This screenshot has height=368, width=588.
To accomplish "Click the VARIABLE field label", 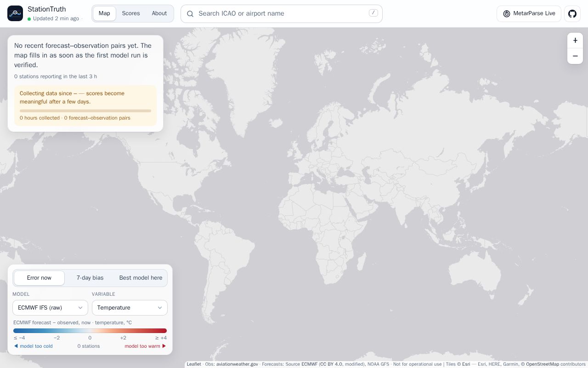I will pyautogui.click(x=103, y=294).
